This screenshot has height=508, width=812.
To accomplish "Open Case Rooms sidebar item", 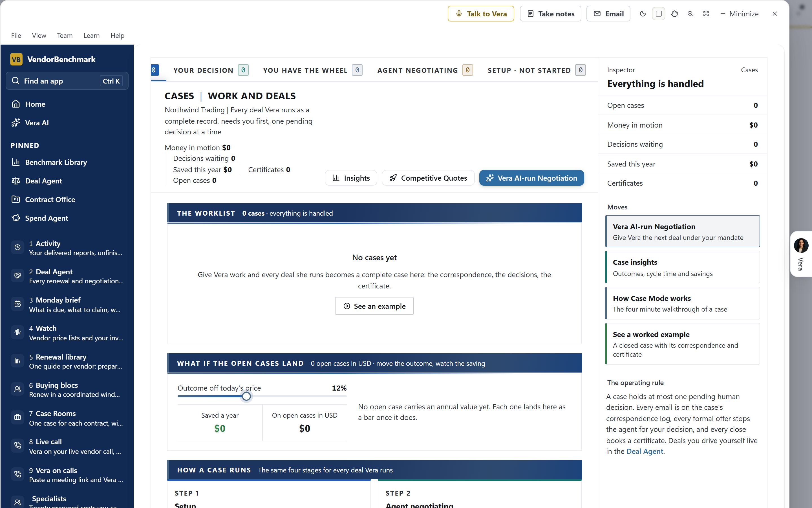I will coord(67,418).
